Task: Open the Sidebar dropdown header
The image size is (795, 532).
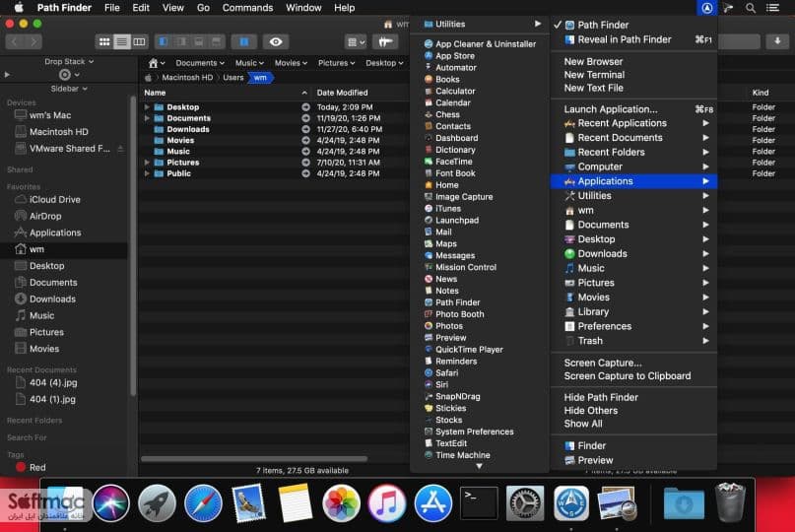Action: pos(69,89)
